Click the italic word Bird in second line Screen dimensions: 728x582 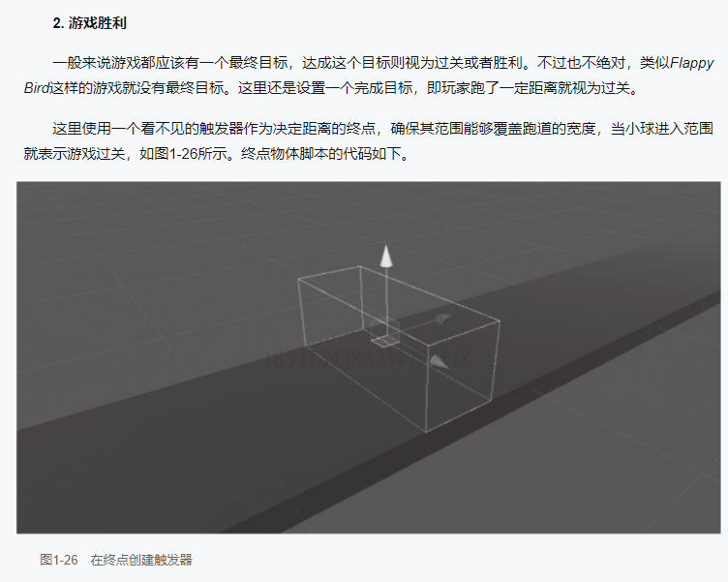click(x=36, y=88)
